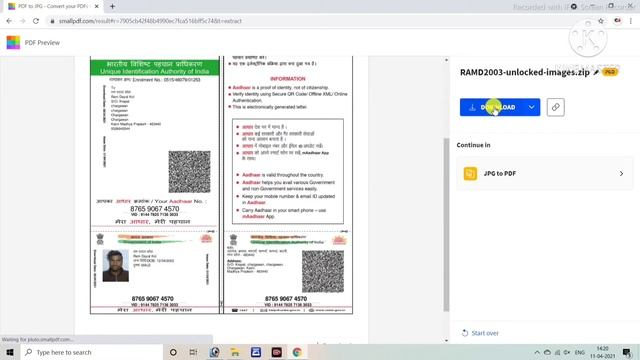Click the preview vertical scrollbar
Viewport: 640px width, 360px height.
[446, 224]
